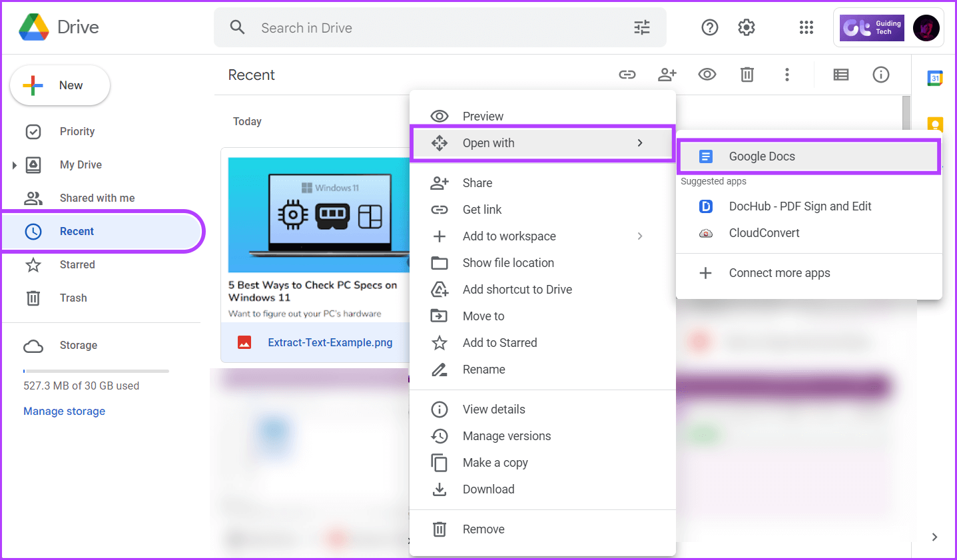Expand Add to workspace submenu arrow
The width and height of the screenshot is (957, 560).
point(640,236)
